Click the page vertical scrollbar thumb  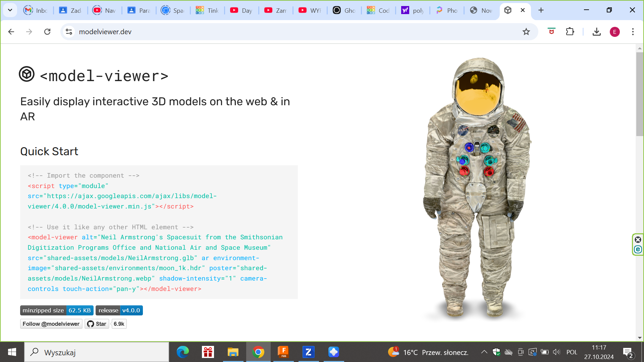(x=639, y=94)
